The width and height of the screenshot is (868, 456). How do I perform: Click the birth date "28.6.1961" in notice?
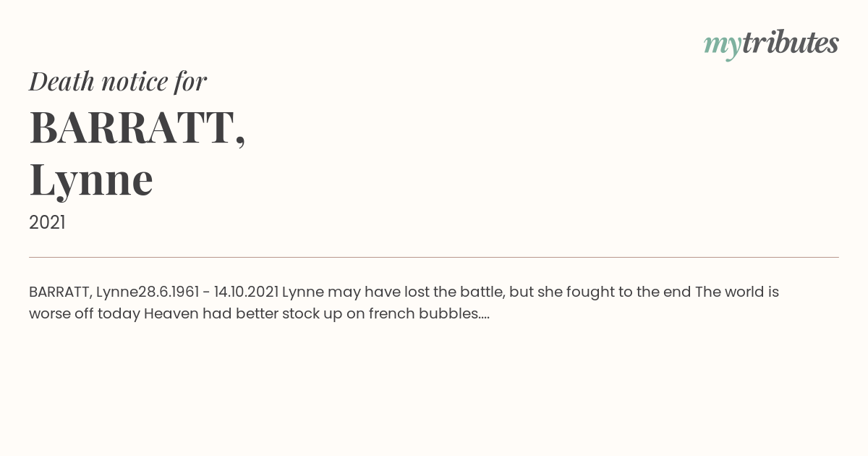point(168,292)
